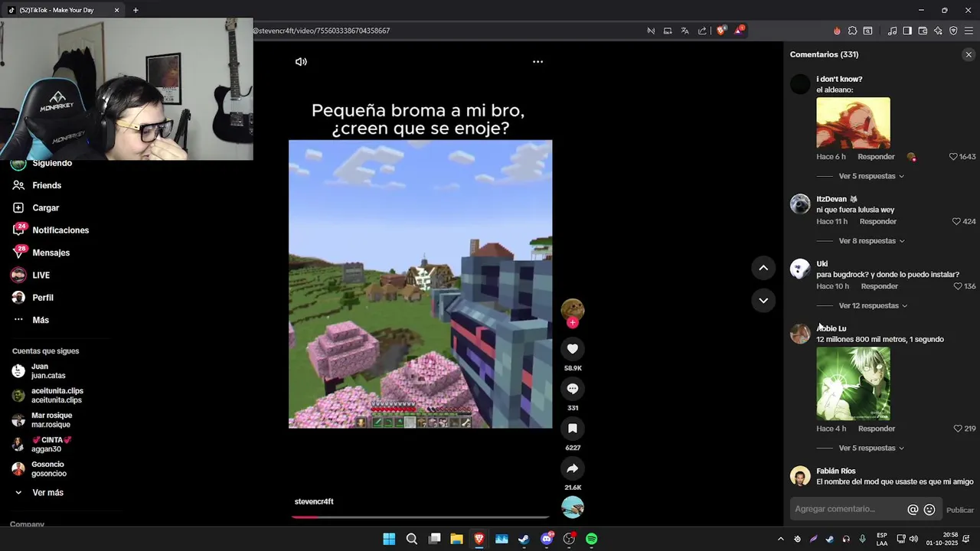Expand 'Ver 12 respuestas' replies
Image resolution: width=980 pixels, height=551 pixels.
(x=873, y=306)
